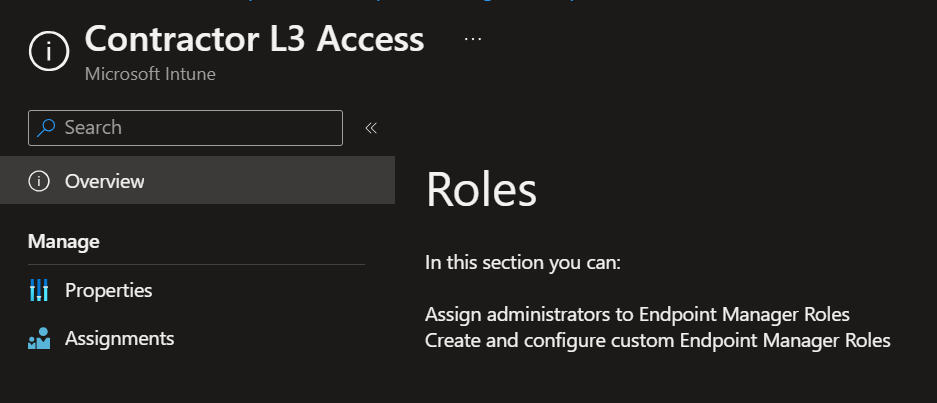Screen dimensions: 937x403
Task: Open the Properties menu item
Action: pos(108,290)
